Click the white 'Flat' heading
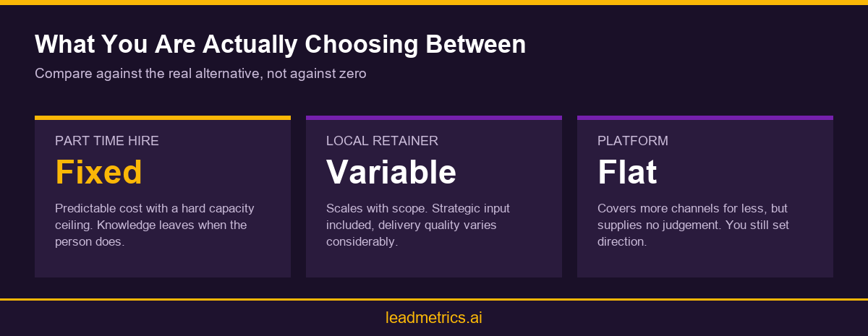Screen dimensions: 868x336 627,172
